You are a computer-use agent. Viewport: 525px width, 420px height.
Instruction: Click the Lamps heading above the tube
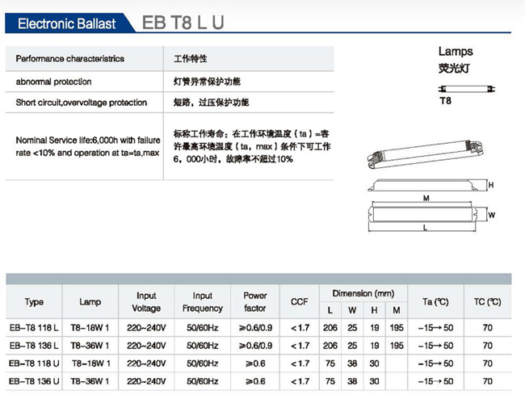click(x=456, y=52)
